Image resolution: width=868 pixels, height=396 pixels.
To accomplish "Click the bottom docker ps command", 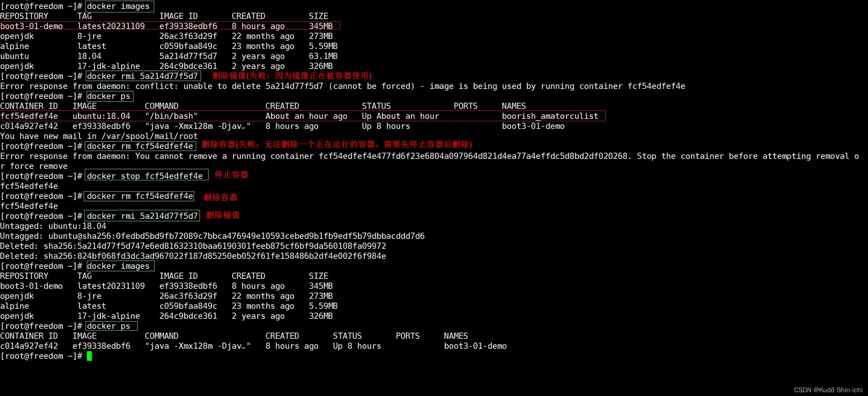I will pos(111,326).
